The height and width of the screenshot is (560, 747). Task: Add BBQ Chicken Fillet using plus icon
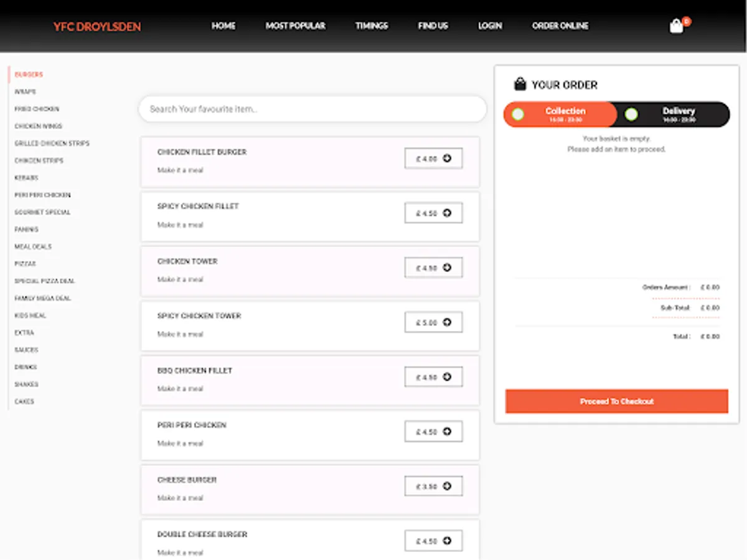(446, 376)
